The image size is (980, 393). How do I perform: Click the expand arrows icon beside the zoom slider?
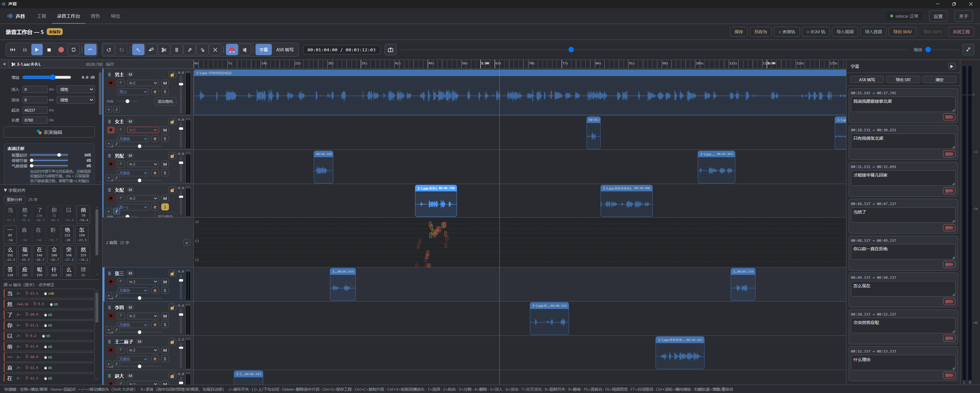coord(968,50)
